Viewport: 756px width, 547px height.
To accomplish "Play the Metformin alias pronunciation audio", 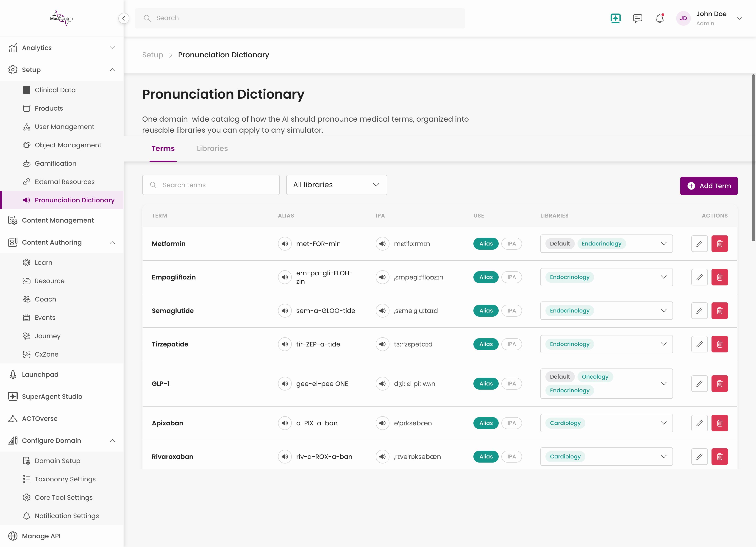I will (x=285, y=244).
